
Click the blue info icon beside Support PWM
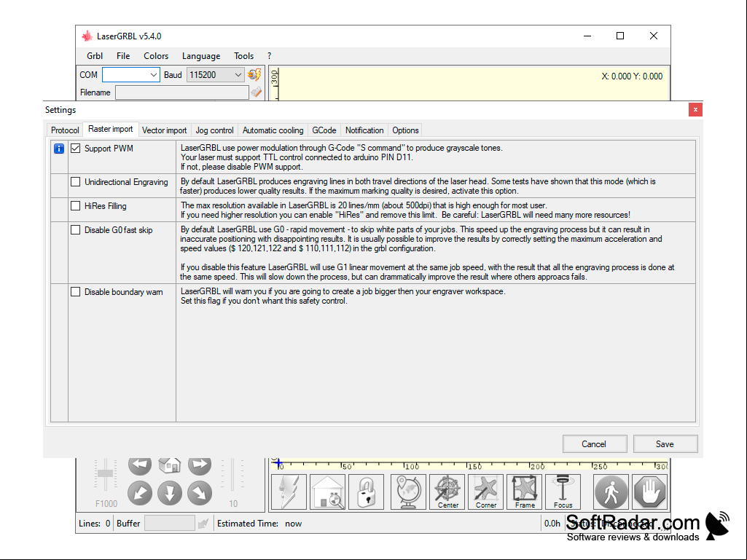59,149
